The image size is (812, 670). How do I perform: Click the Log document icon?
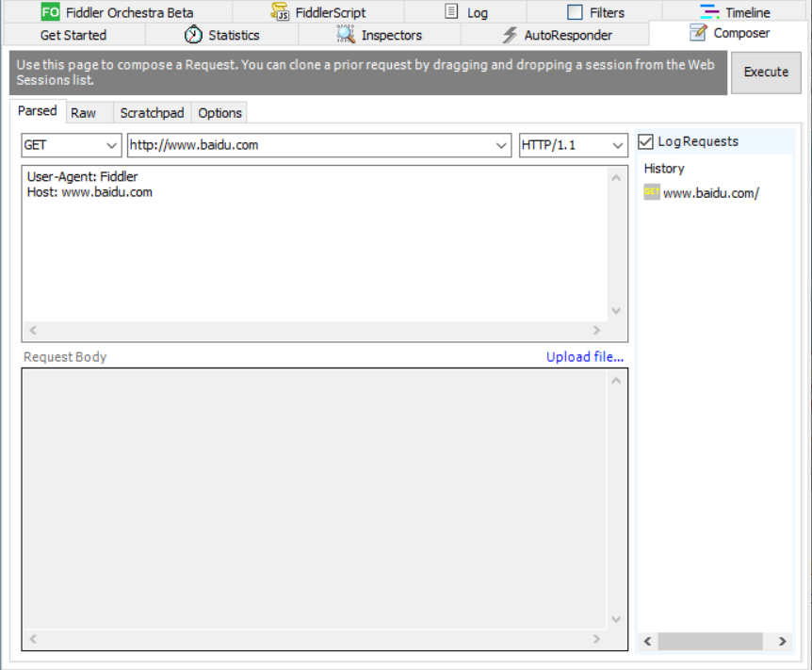[x=451, y=11]
